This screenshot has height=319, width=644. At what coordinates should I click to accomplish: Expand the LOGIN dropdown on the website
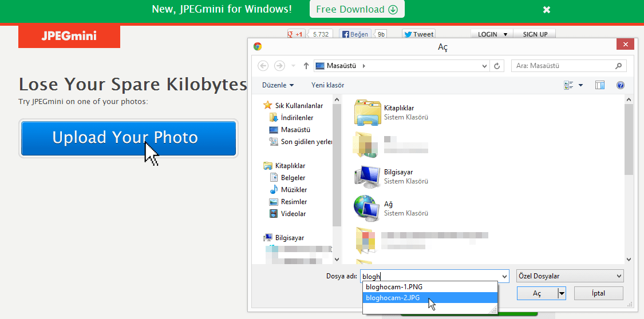pyautogui.click(x=492, y=34)
